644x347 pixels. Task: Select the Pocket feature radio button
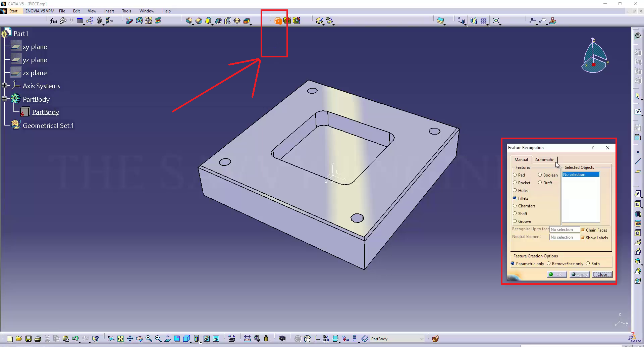pos(515,183)
